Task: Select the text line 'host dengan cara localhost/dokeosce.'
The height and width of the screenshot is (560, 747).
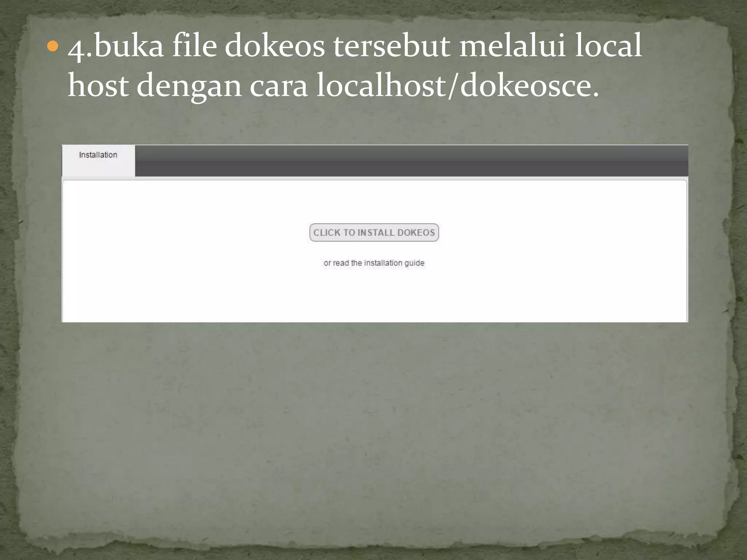Action: (333, 87)
